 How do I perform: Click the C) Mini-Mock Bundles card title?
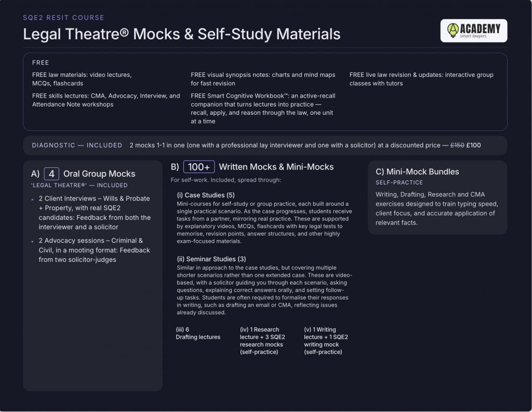(x=417, y=172)
